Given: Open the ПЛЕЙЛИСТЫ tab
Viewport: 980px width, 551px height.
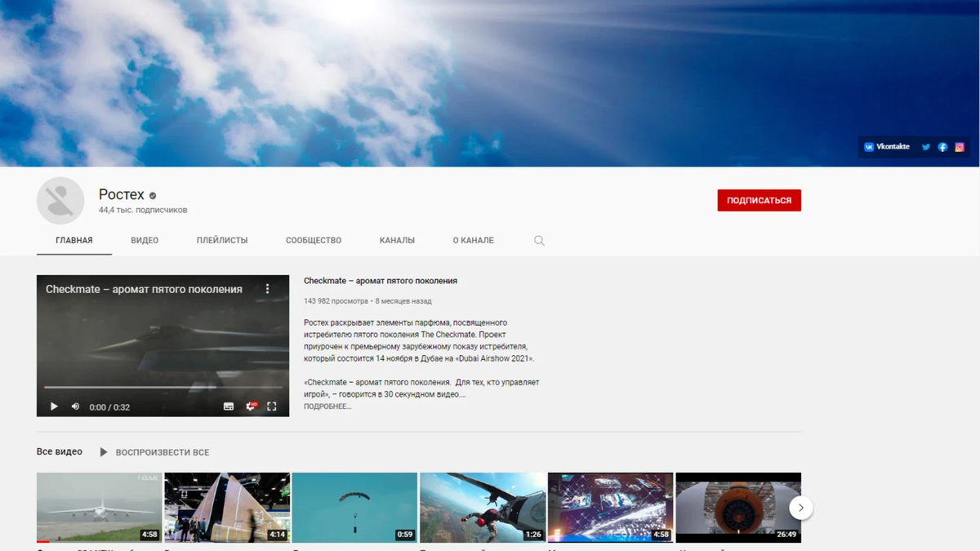Looking at the screenshot, I should pyautogui.click(x=222, y=240).
